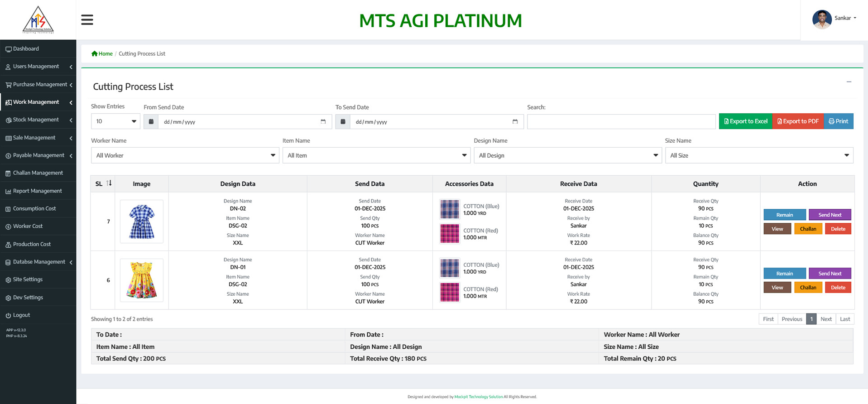Click the blue dress thumbnail image
The image size is (868, 404).
(142, 221)
